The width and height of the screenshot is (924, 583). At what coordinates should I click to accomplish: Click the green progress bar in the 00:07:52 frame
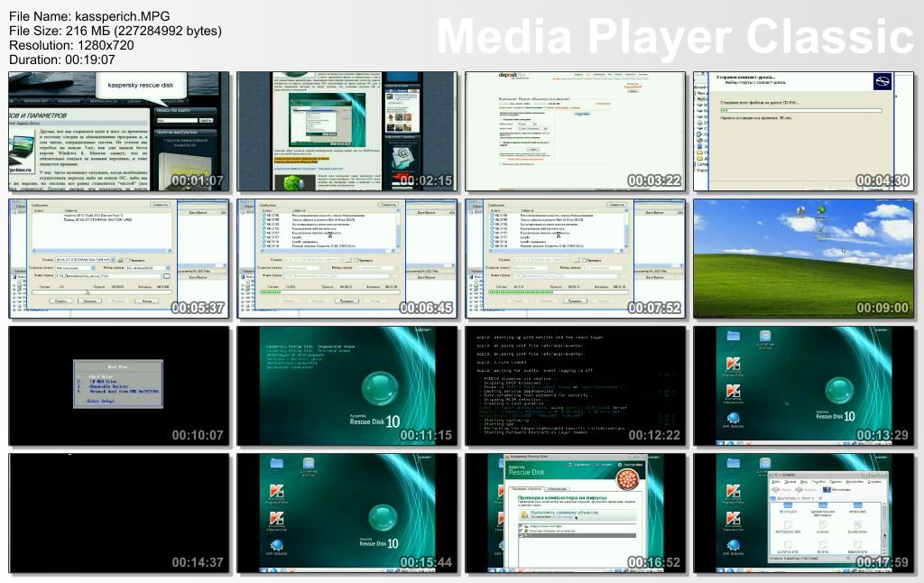(525, 292)
